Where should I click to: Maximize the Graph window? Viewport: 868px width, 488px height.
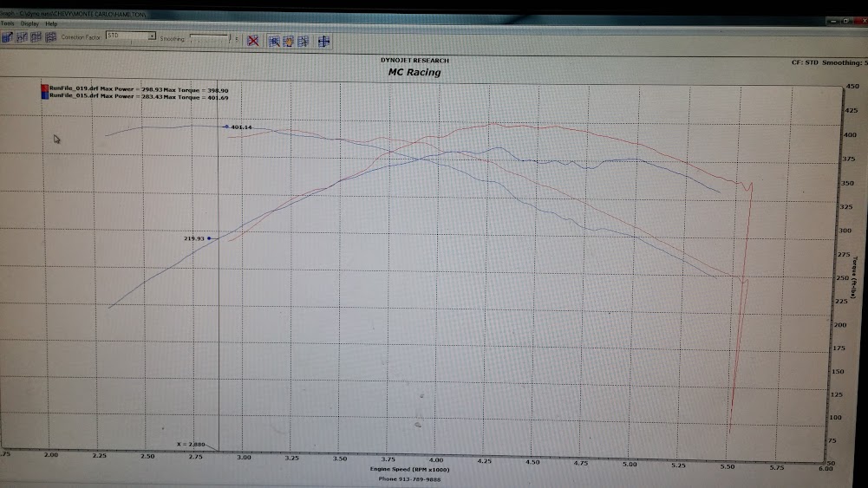click(846, 21)
